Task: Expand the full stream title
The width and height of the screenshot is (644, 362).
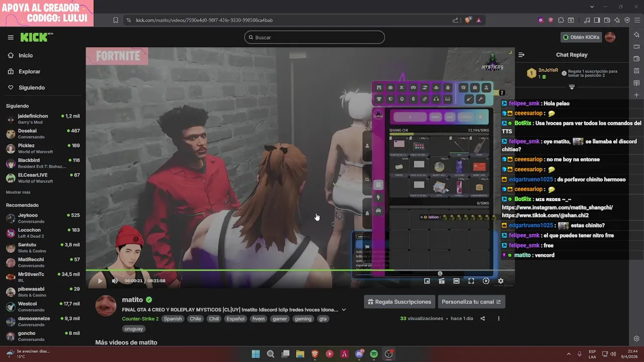Action: click(344, 310)
